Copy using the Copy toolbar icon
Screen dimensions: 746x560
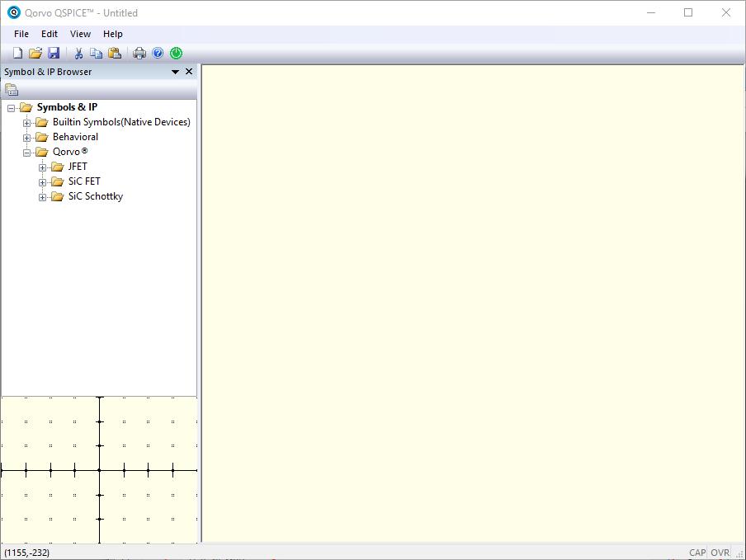point(96,54)
